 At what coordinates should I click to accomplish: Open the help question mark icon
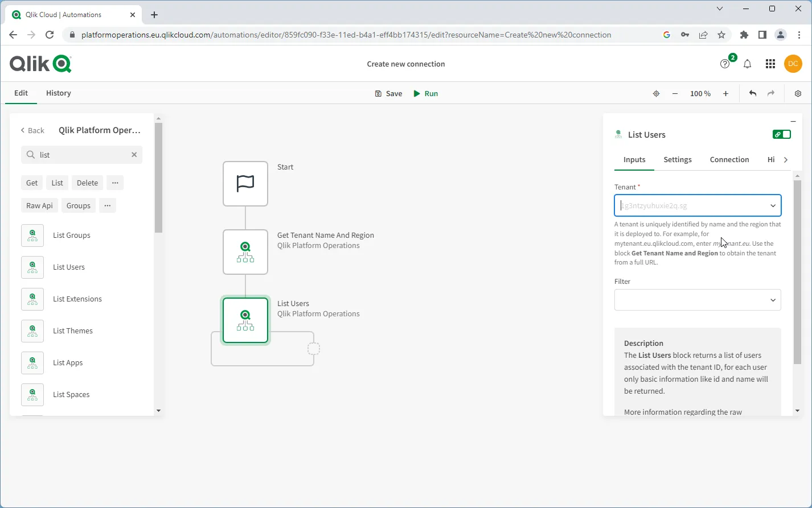[x=725, y=64]
